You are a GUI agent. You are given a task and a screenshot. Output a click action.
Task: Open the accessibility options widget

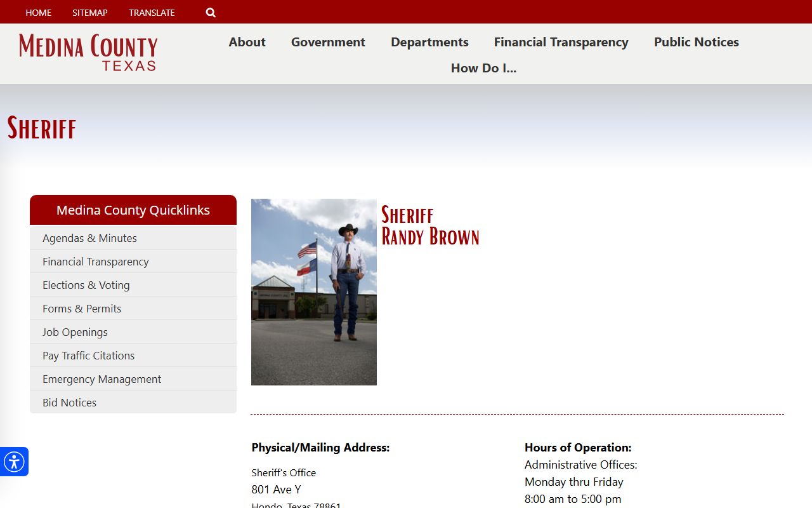coord(14,462)
